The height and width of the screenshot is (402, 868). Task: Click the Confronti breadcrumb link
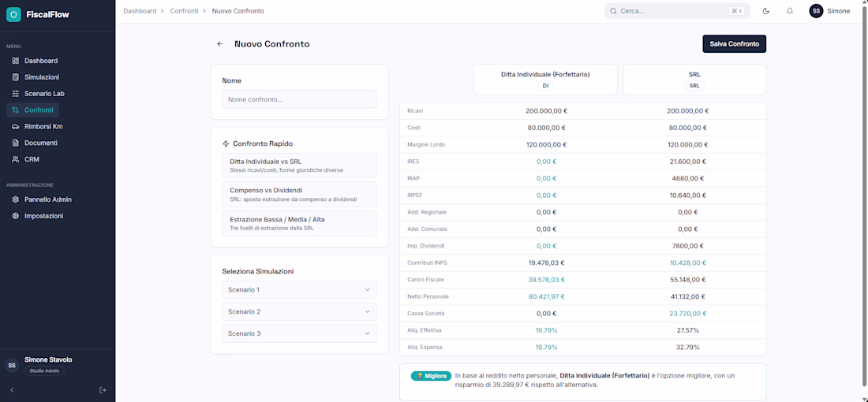coord(184,11)
